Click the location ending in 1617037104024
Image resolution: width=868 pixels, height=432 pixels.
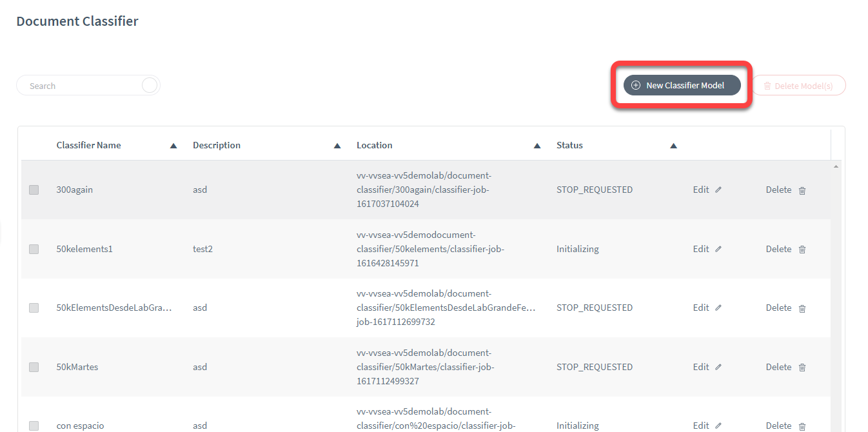(x=426, y=190)
